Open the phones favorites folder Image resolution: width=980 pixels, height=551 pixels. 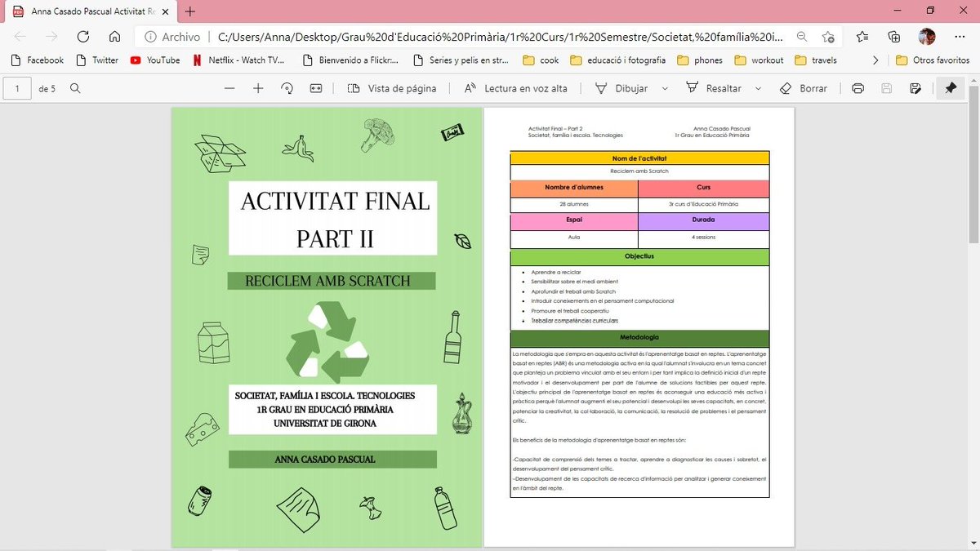701,60
